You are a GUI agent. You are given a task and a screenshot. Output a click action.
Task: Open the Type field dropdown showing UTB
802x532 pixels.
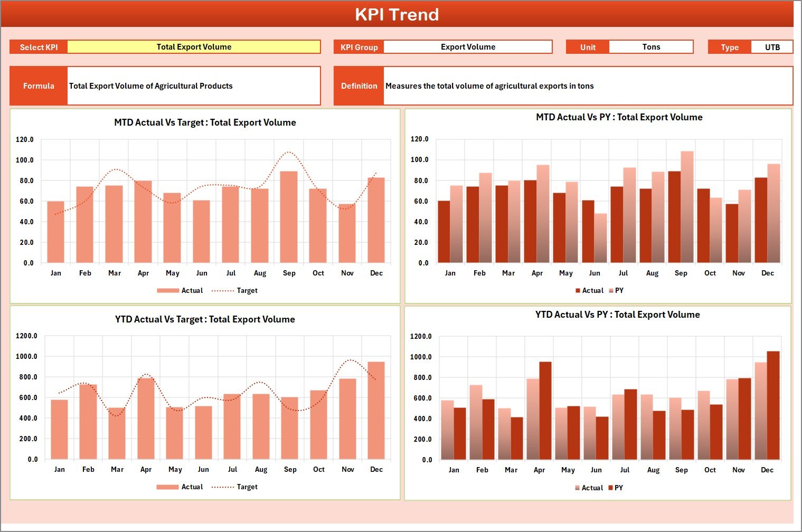coord(772,46)
